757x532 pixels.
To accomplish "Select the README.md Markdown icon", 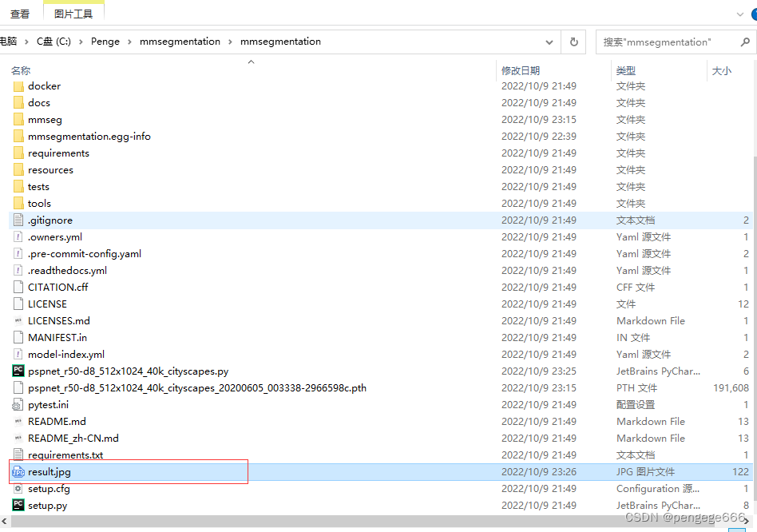I will click(x=18, y=421).
